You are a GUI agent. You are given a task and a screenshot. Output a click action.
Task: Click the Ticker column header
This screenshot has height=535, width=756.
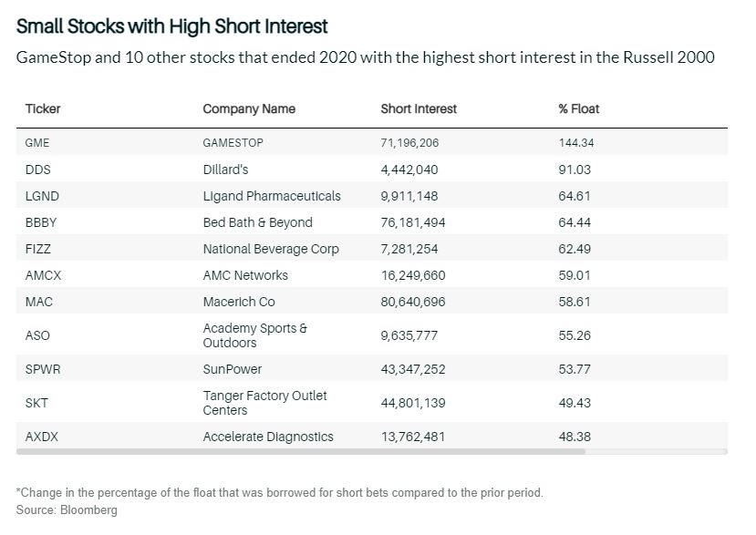click(43, 108)
